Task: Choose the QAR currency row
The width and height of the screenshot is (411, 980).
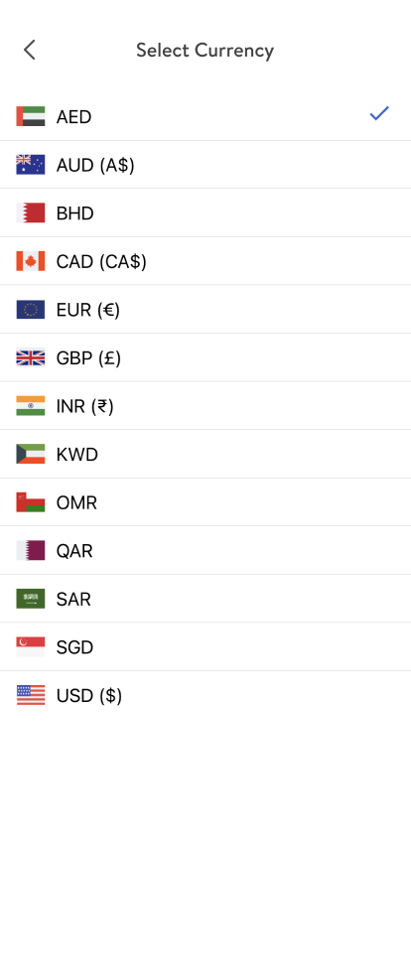Action: (x=205, y=551)
